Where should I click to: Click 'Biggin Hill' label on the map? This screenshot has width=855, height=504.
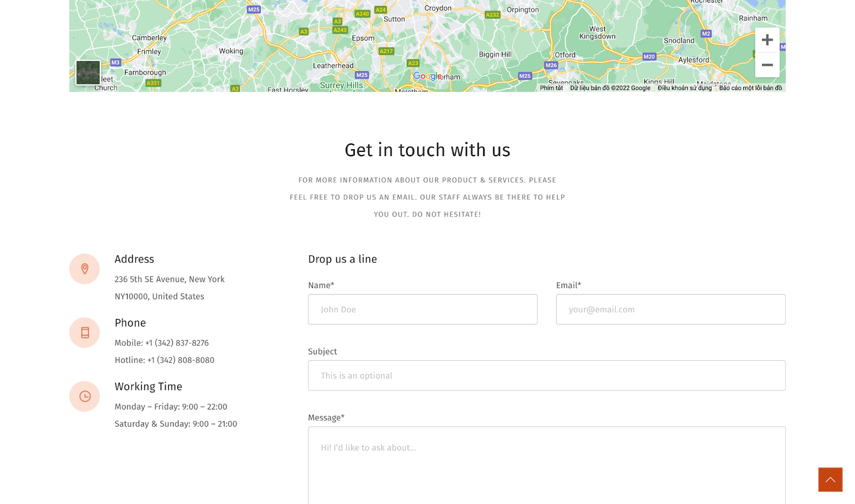tap(495, 54)
